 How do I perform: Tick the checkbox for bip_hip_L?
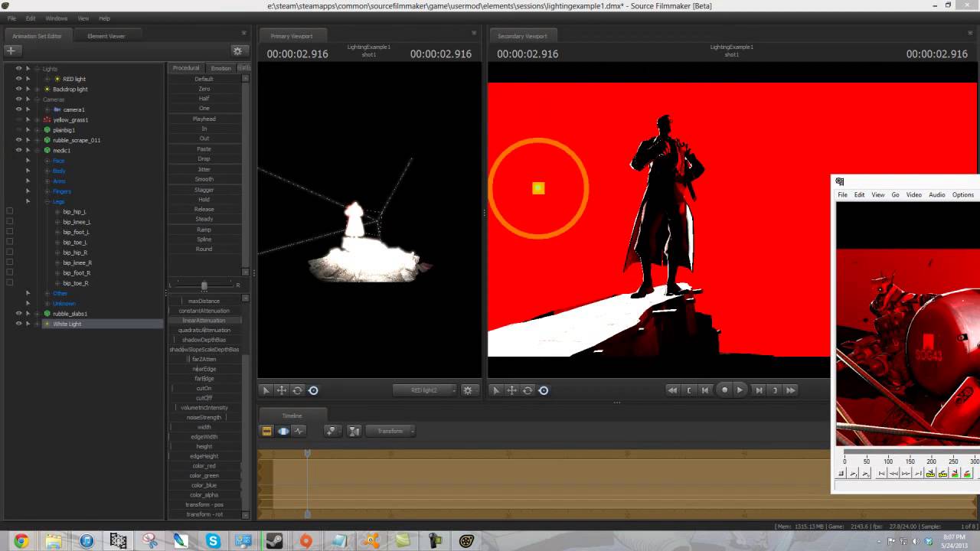[9, 211]
